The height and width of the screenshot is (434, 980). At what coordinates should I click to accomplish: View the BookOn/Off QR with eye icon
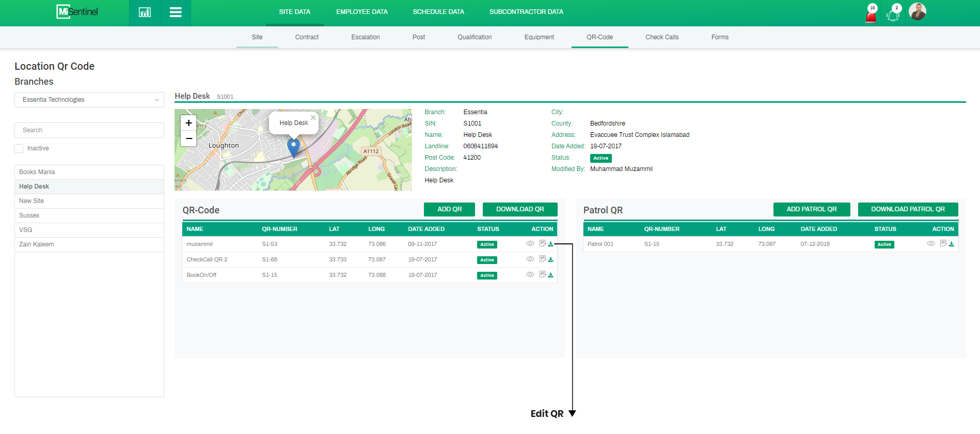pyautogui.click(x=530, y=274)
